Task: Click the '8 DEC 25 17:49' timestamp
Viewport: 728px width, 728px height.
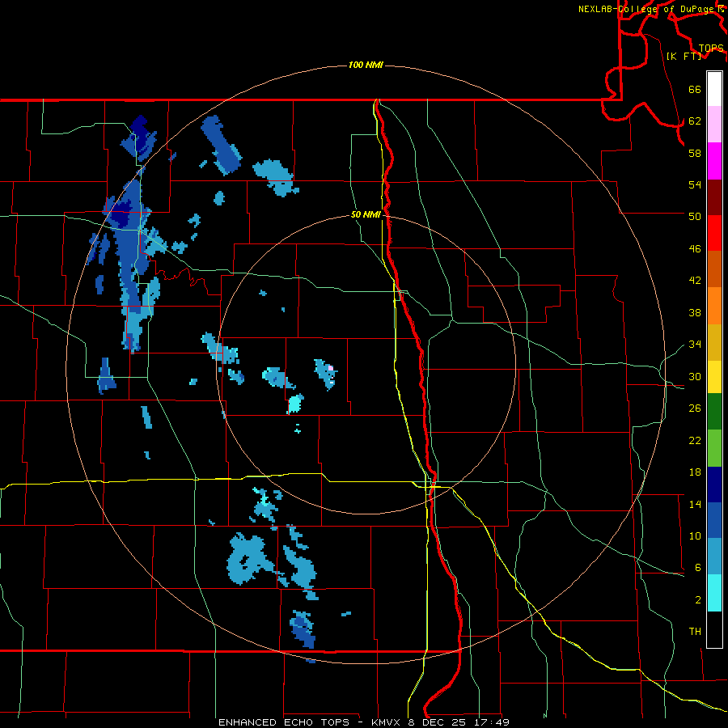Action: (x=459, y=722)
